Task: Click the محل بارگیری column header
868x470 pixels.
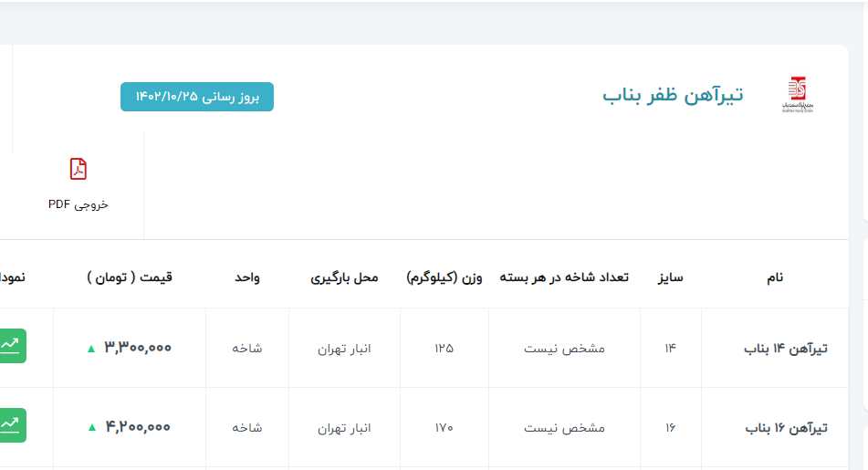Action: [343, 277]
